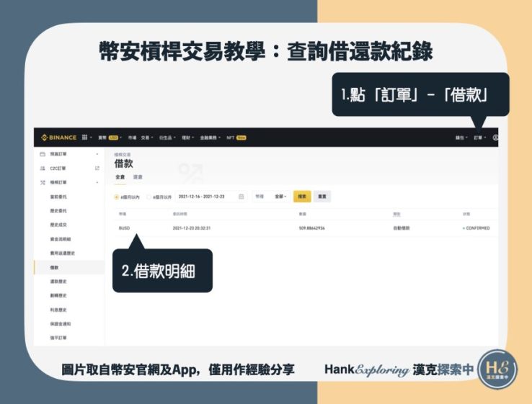Screen dimensions: 532x404
Task: Open the 訂單 (Orders) dropdown
Action: coord(480,138)
